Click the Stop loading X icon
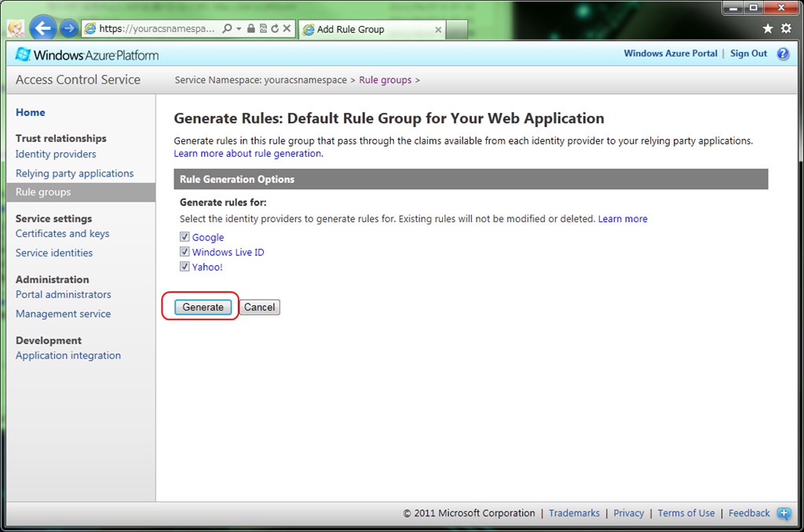 [287, 29]
